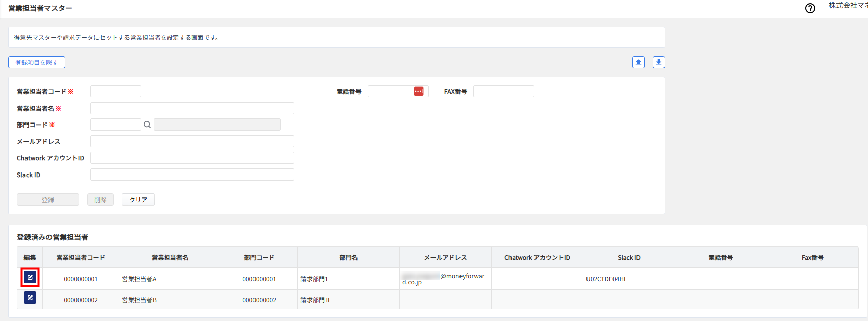Image resolution: width=868 pixels, height=321 pixels.
Task: Click the Slack ID input box
Action: (192, 175)
